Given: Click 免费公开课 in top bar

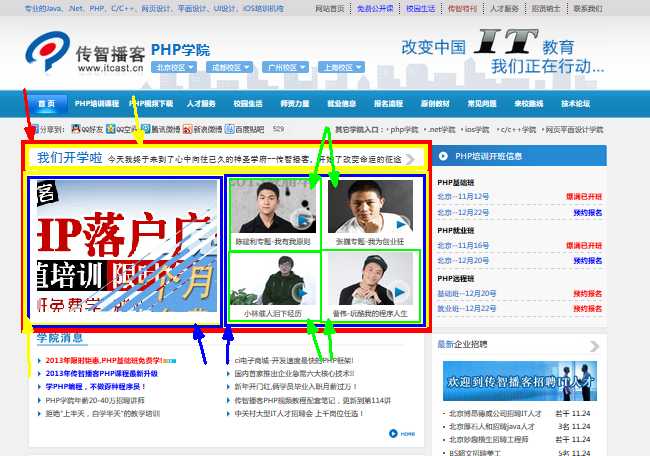Looking at the screenshot, I should pyautogui.click(x=375, y=8).
